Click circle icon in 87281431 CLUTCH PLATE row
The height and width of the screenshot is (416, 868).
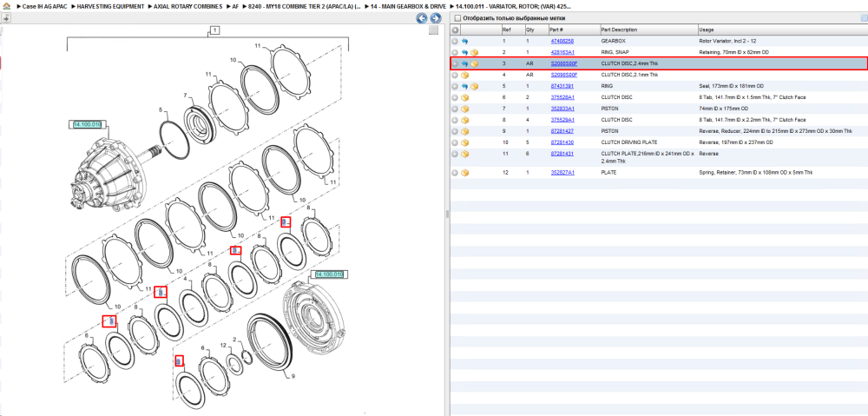(x=455, y=154)
